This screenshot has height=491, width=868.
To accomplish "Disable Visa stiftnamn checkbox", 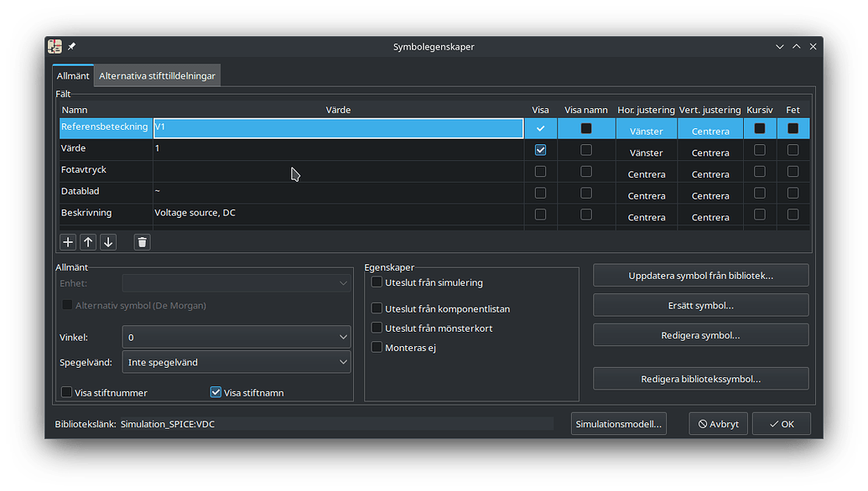I will pos(216,392).
